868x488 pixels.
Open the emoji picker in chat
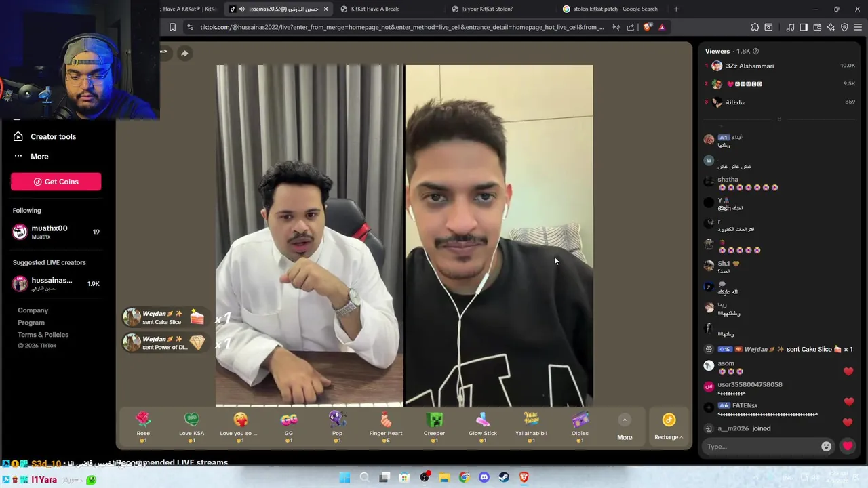pos(826,447)
